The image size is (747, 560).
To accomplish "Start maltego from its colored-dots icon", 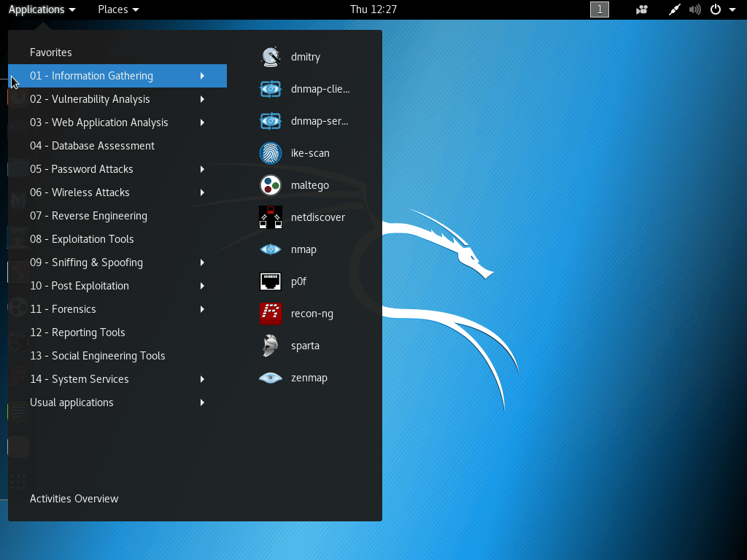I will coord(271,185).
